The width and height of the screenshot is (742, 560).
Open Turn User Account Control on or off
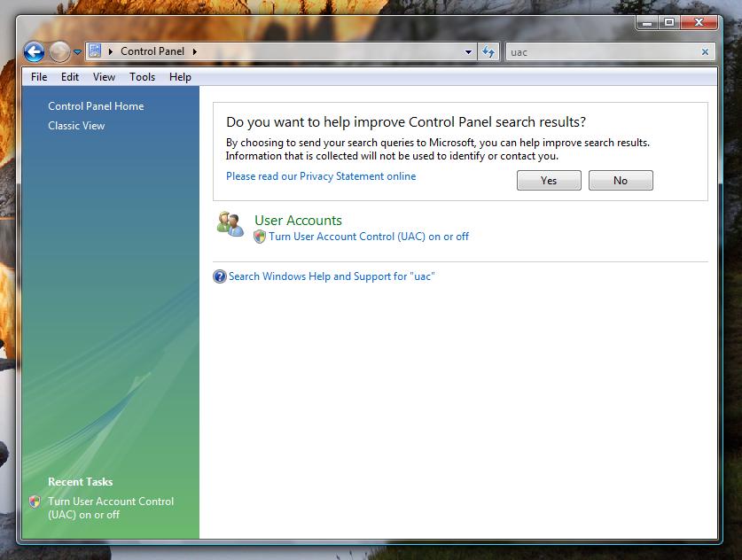tap(369, 237)
